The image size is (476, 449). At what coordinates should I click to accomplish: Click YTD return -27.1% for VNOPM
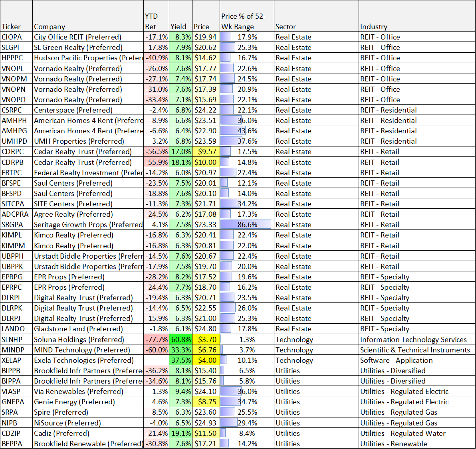click(x=157, y=79)
